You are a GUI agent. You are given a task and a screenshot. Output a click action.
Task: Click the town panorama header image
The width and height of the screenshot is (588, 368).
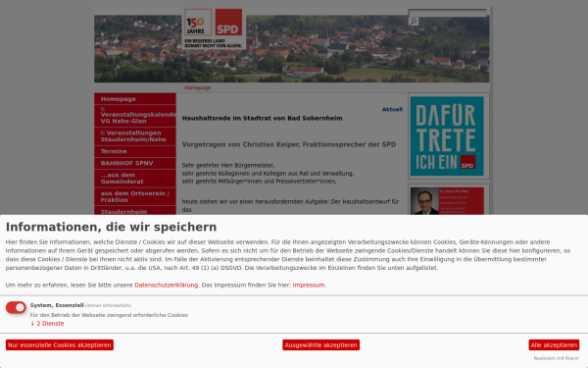coord(292,48)
